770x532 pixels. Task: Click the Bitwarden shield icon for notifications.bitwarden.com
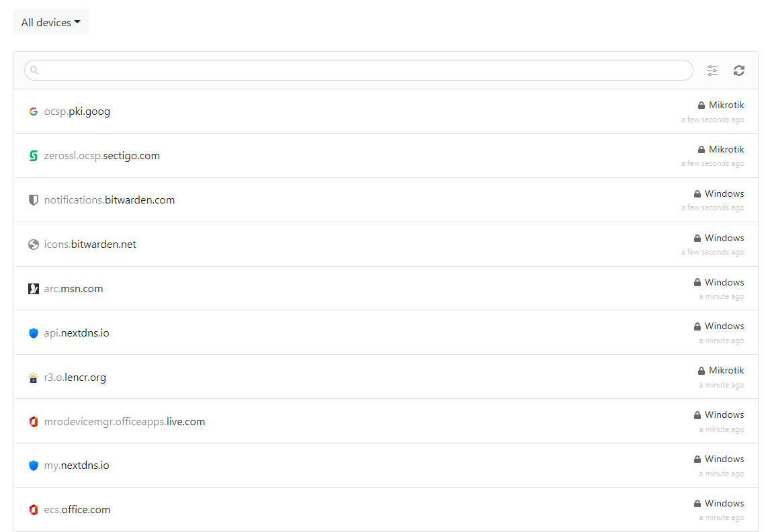tap(34, 200)
